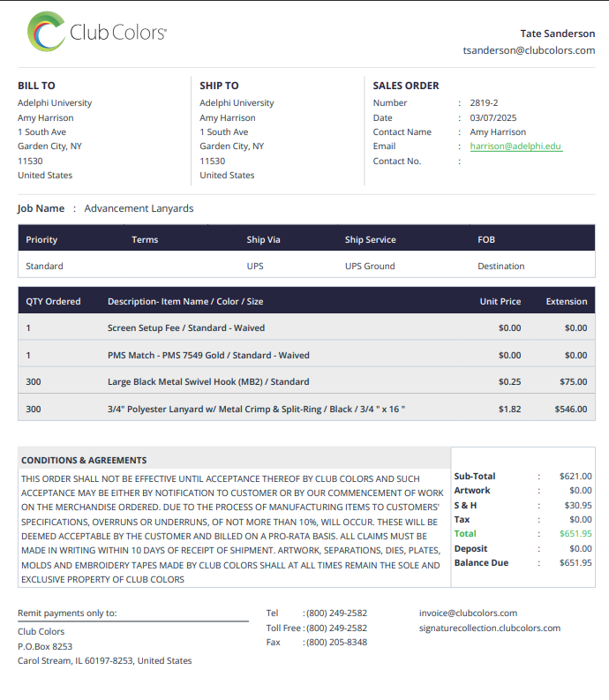The width and height of the screenshot is (609, 700).
Task: Click the 3/4" Polyester Lanyard line item
Action: pyautogui.click(x=306, y=409)
